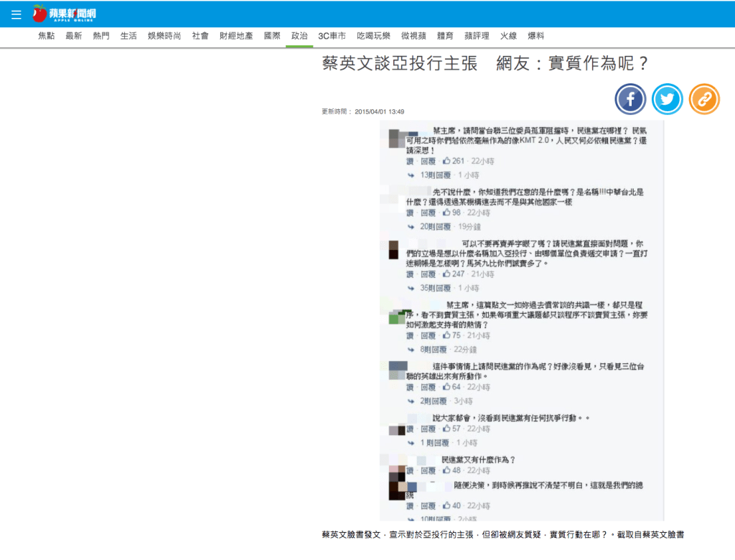This screenshot has height=560, width=735.
Task: Switch to 財經地產 section
Action: [236, 36]
